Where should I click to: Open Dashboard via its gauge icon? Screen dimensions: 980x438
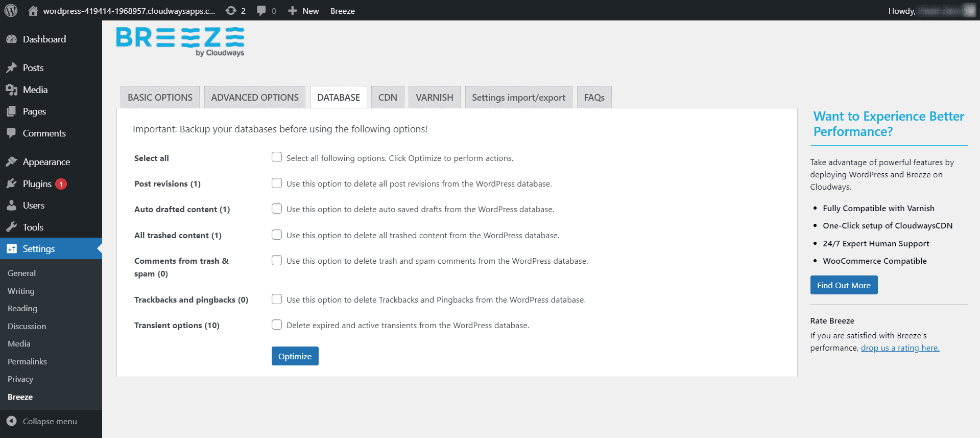[x=12, y=39]
